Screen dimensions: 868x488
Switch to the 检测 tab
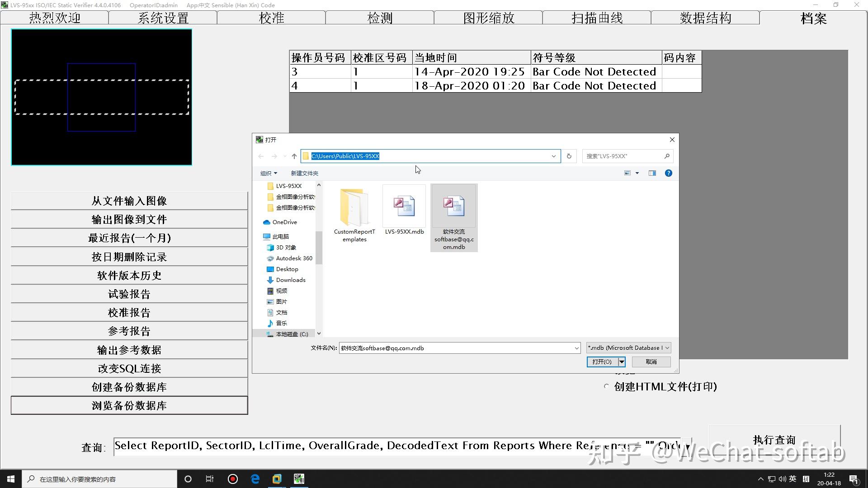point(380,17)
